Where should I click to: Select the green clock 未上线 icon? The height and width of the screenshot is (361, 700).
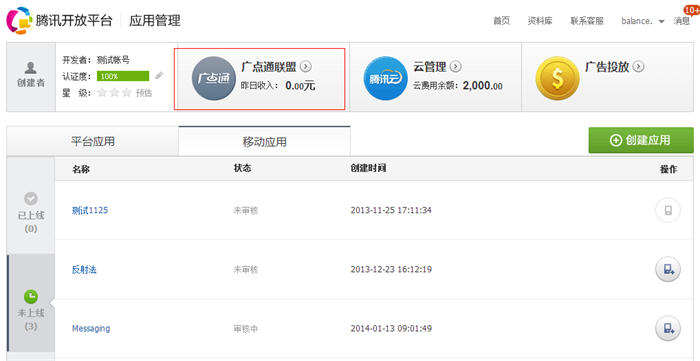coord(31,296)
